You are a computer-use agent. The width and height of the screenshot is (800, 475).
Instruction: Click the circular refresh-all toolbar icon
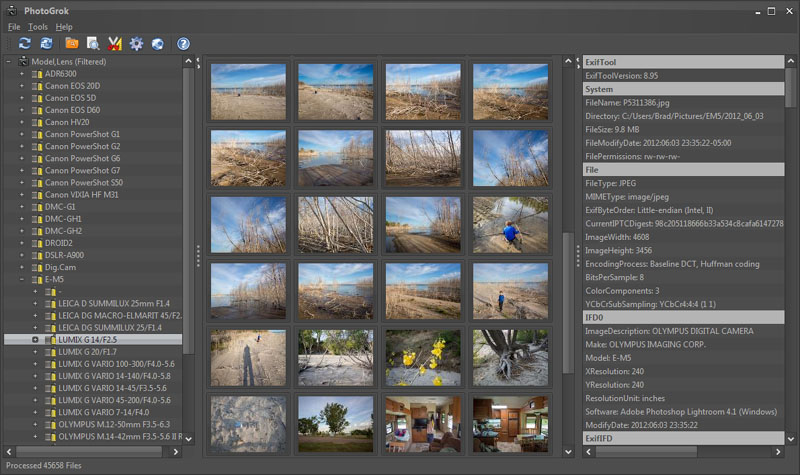[46, 44]
